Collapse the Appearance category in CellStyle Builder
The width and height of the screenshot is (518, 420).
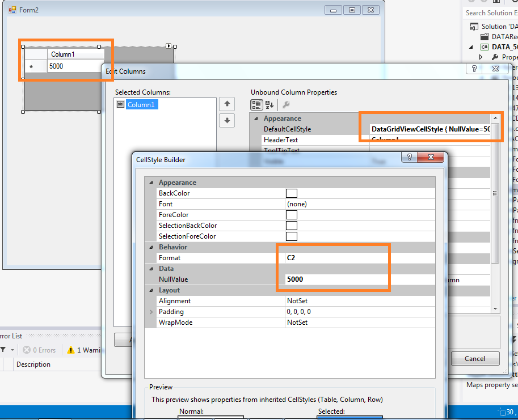pos(151,183)
